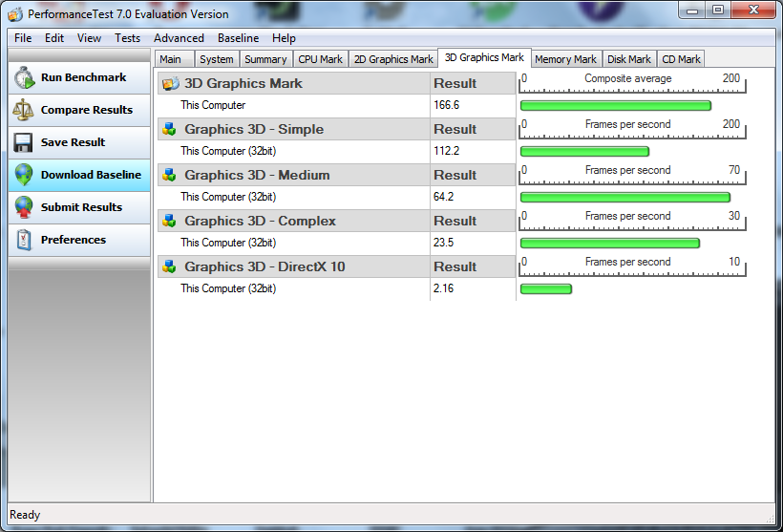Open the File menu
Screen dimensions: 783x532
[23, 38]
